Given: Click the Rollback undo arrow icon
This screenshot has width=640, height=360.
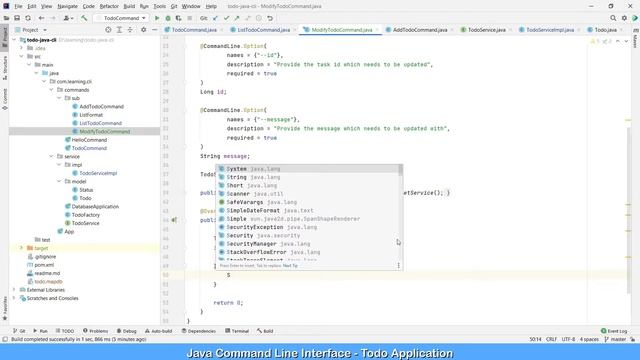Looking at the screenshot, I should coord(270,18).
